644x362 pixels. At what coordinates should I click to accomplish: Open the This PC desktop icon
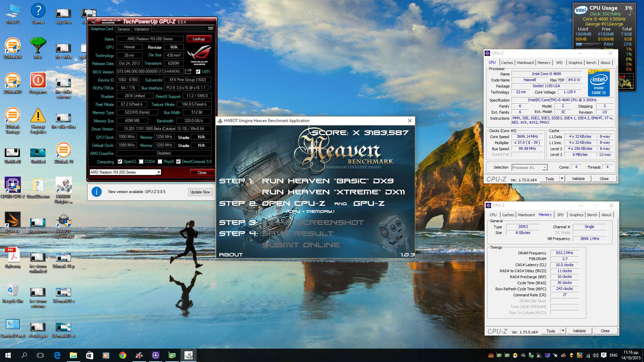[x=13, y=14]
